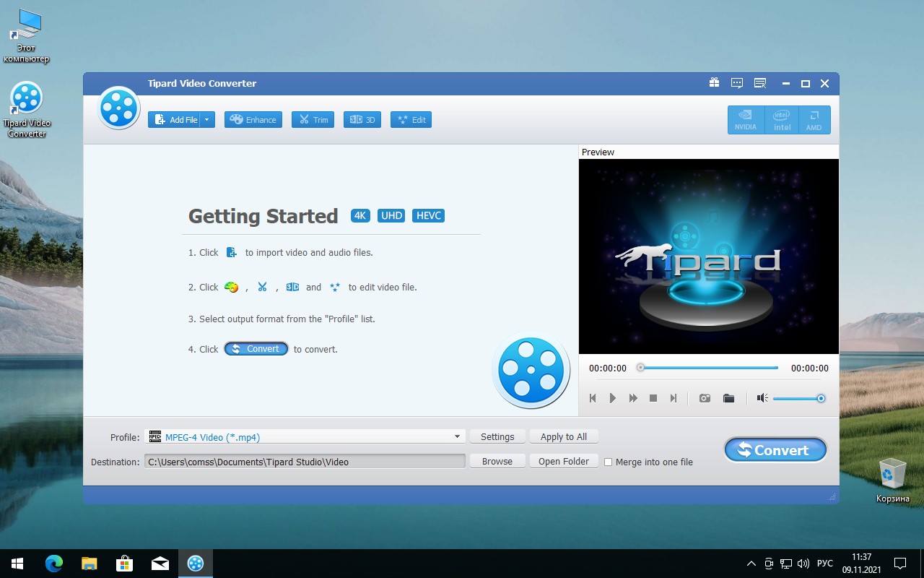Open snapshot folder icon
The height and width of the screenshot is (578, 924).
tap(728, 398)
